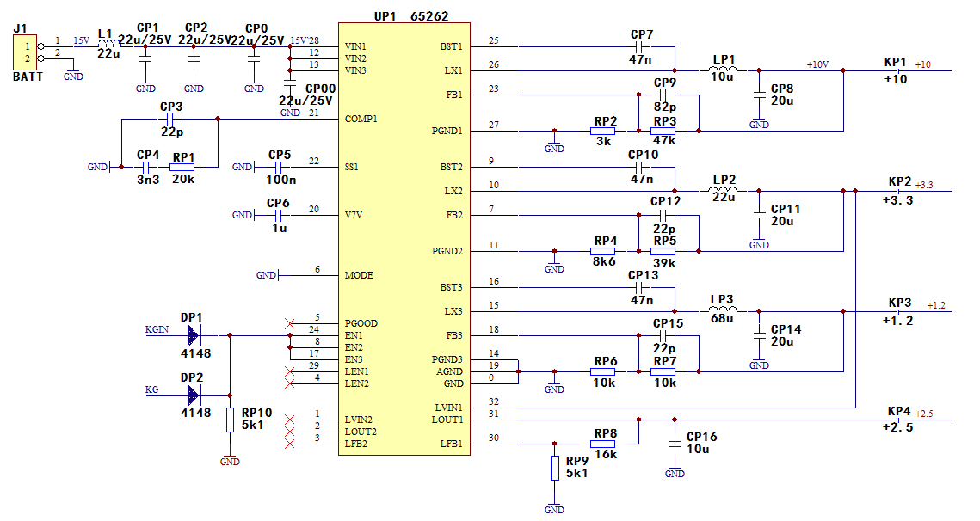Screen dimensions: 980x521
Task: Select the RP4 8k6 resistor
Action: coord(603,251)
